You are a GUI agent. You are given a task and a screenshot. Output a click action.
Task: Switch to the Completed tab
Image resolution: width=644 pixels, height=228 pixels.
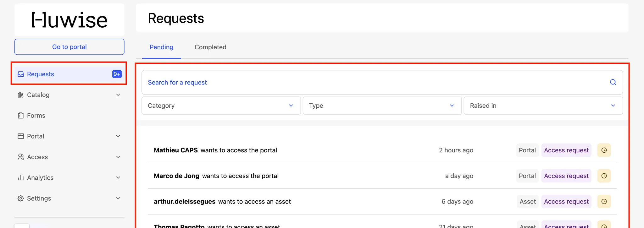210,47
